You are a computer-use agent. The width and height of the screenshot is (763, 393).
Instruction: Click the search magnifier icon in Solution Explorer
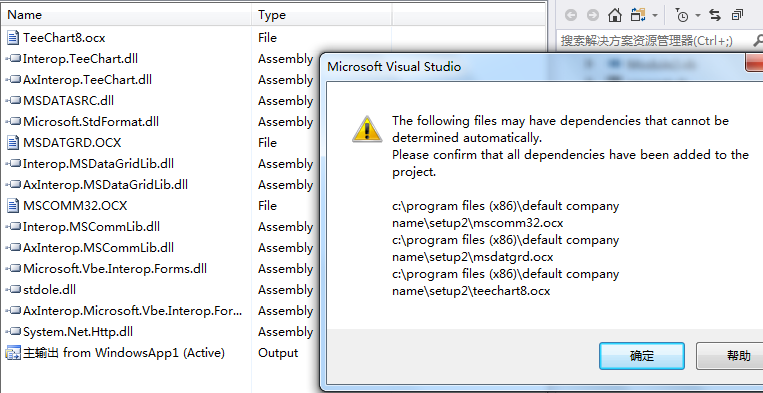(x=757, y=40)
